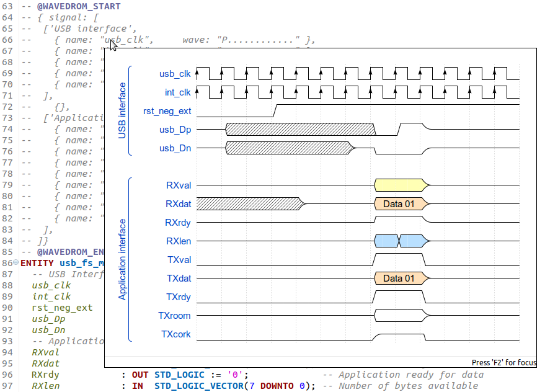Click the yellow RXval pulse
The height and width of the screenshot is (392, 545).
click(x=399, y=185)
